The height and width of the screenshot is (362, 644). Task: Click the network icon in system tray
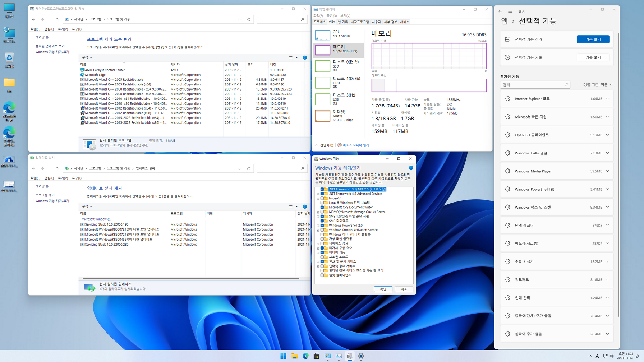605,356
